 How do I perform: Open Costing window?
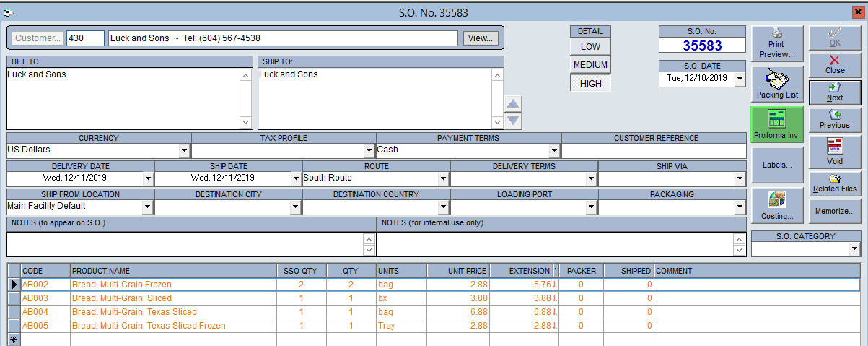point(776,206)
